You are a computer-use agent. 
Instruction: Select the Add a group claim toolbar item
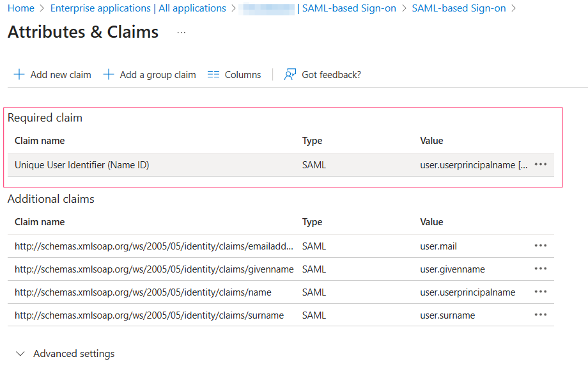pos(157,74)
